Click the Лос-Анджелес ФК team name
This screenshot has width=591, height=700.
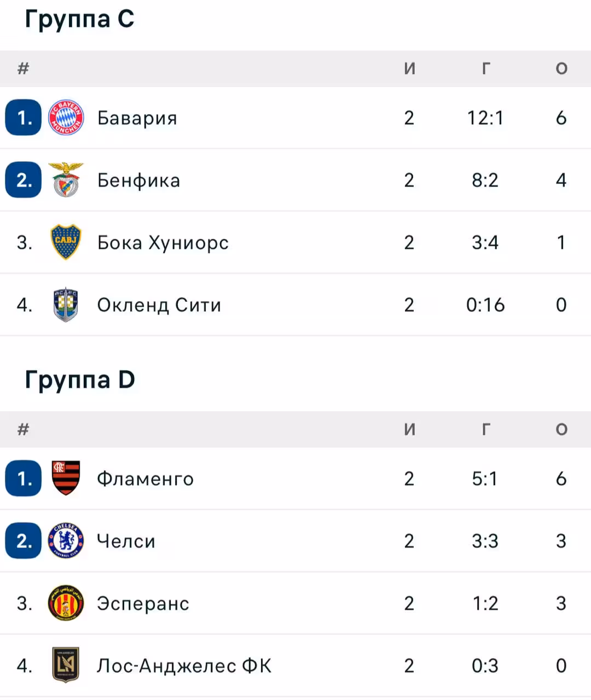tap(184, 666)
